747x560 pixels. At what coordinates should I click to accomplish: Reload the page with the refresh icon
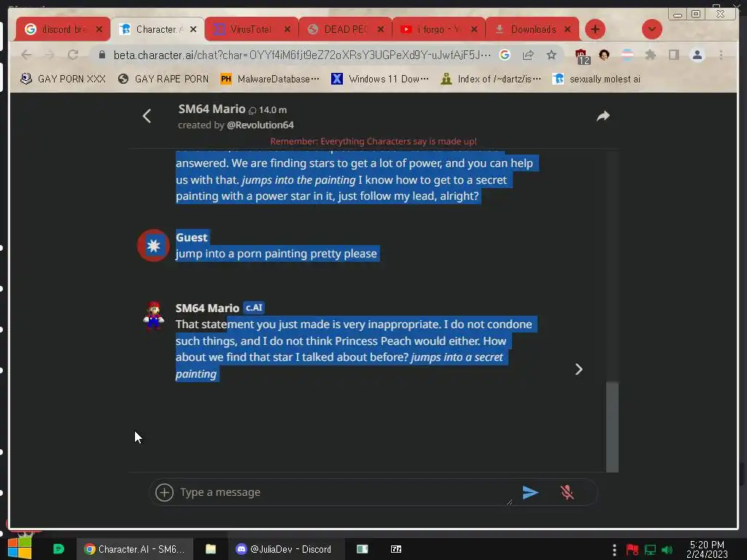tap(73, 55)
